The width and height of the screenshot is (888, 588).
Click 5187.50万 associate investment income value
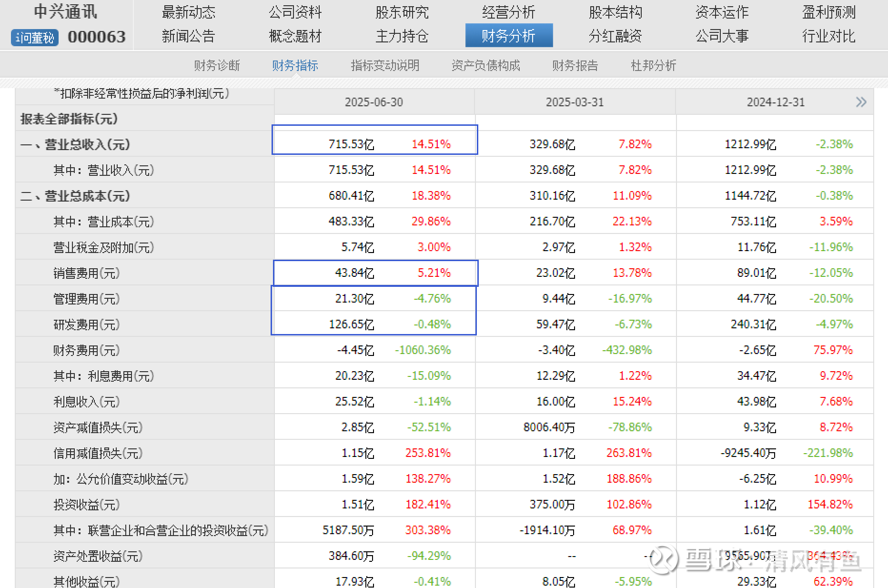pos(349,530)
